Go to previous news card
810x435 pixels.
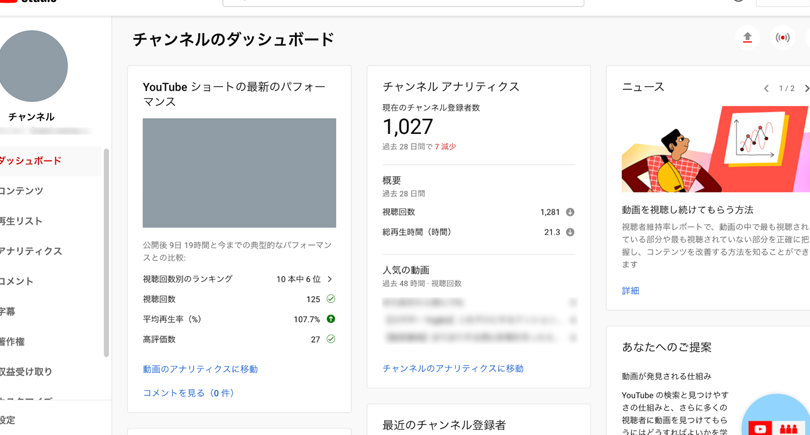tap(766, 88)
